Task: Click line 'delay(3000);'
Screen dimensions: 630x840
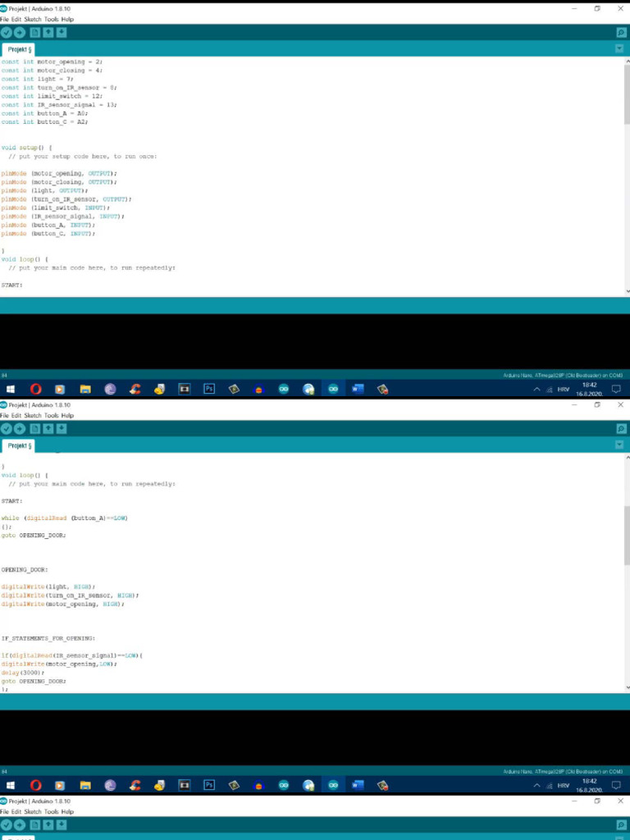Action: point(22,673)
